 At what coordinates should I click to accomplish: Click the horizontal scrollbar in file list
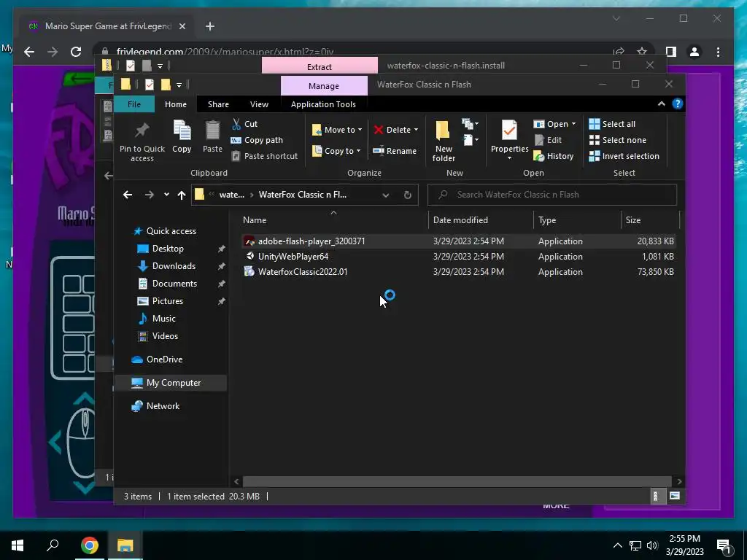tap(457, 481)
